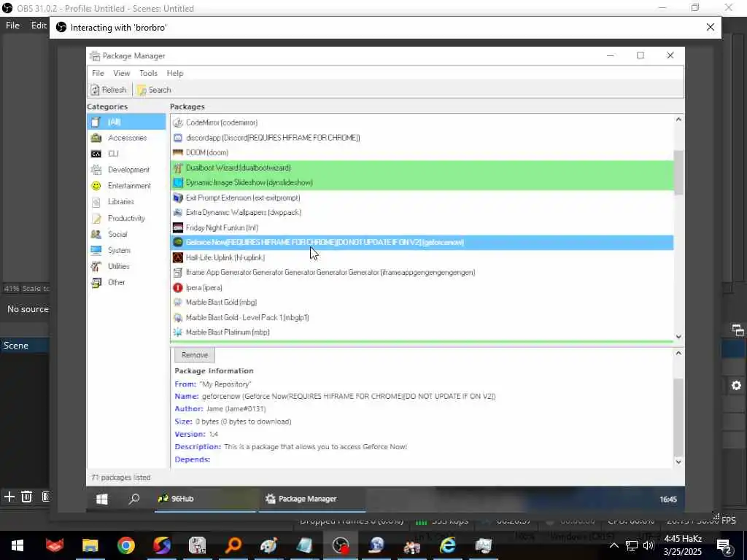The width and height of the screenshot is (747, 560).
Task: Click the Exit Prompt Extension icon
Action: (178, 198)
